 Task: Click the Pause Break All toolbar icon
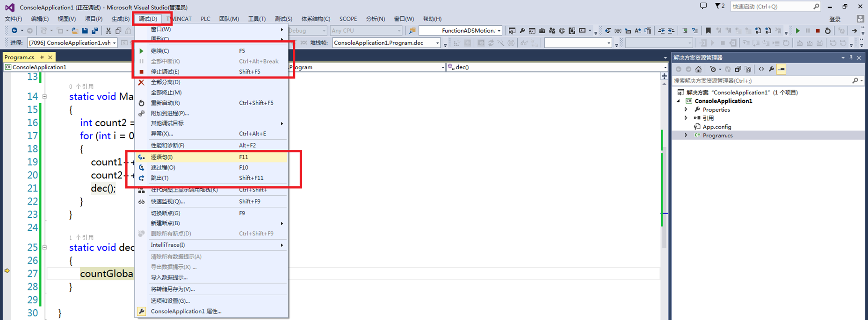(808, 31)
